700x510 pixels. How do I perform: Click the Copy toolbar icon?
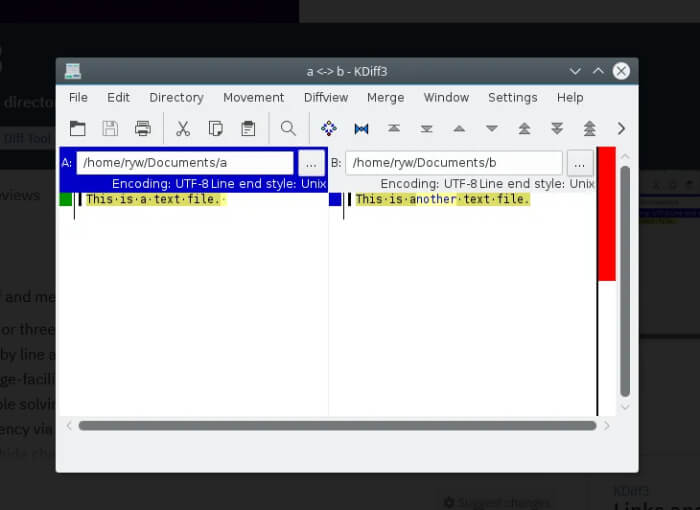(x=216, y=129)
